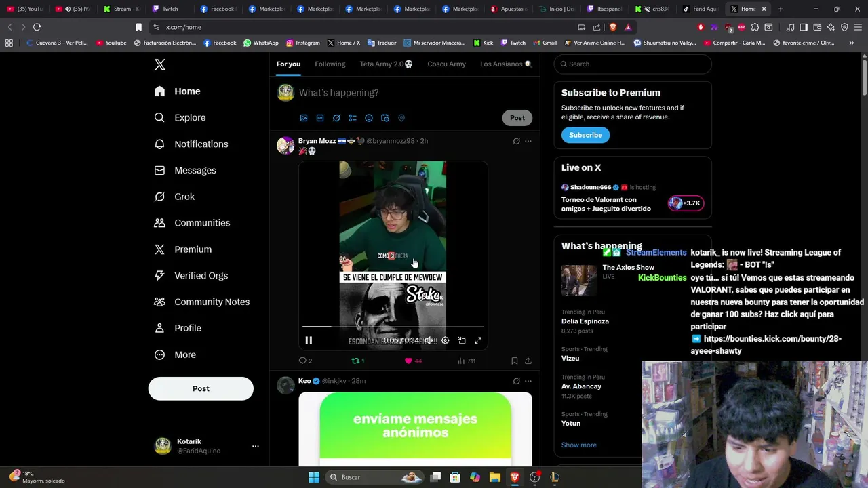The width and height of the screenshot is (868, 488).
Task: Open the enviame mensajes anónimos image
Action: (415, 429)
